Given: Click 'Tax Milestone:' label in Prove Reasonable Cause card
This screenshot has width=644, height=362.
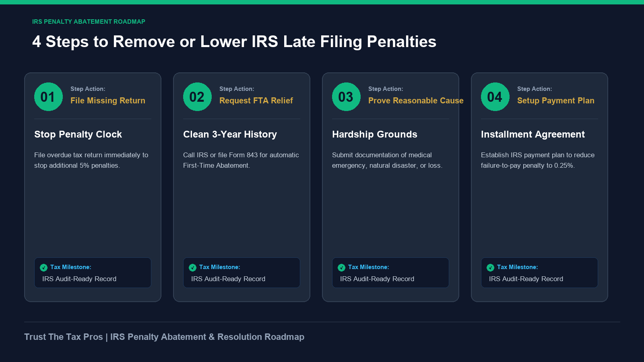Looking at the screenshot, I should pyautogui.click(x=369, y=267).
